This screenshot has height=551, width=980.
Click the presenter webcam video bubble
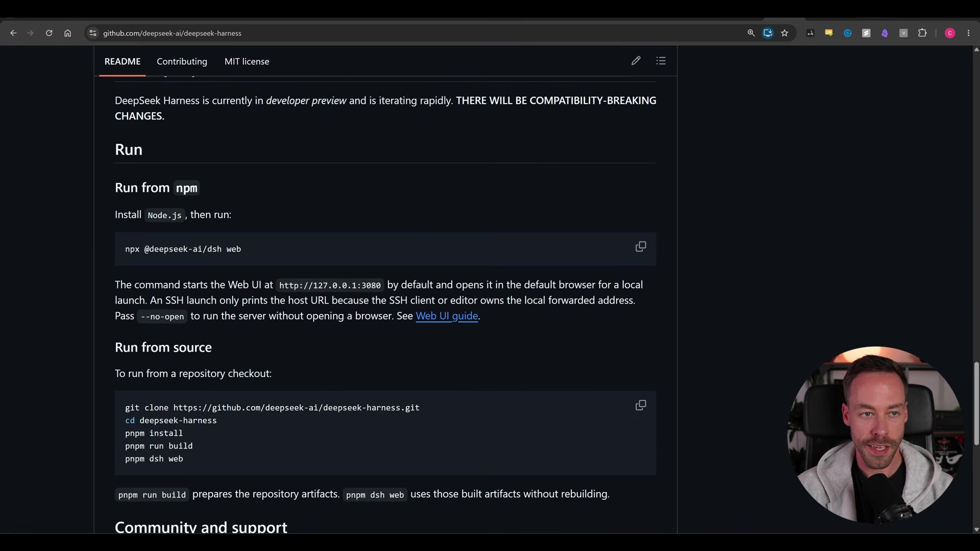(x=875, y=435)
